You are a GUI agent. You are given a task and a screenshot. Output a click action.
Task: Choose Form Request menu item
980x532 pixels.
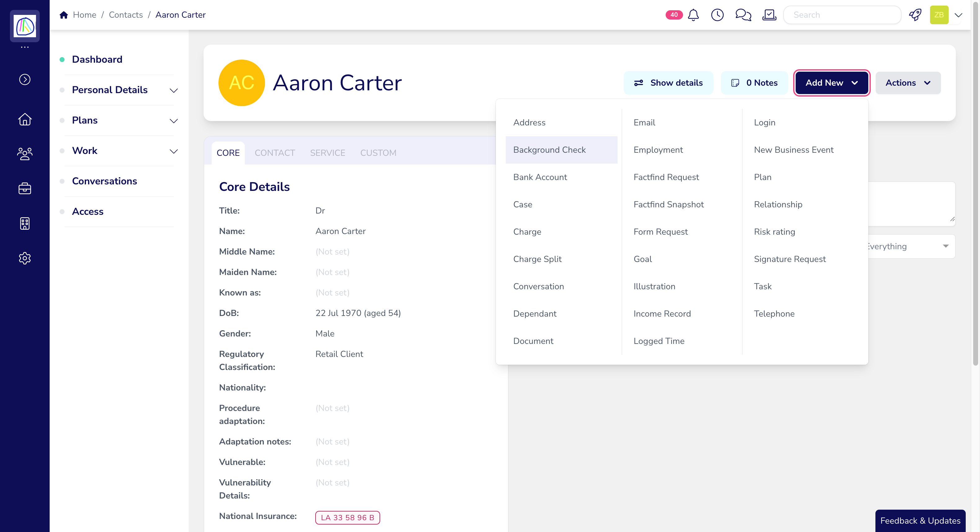(681, 232)
